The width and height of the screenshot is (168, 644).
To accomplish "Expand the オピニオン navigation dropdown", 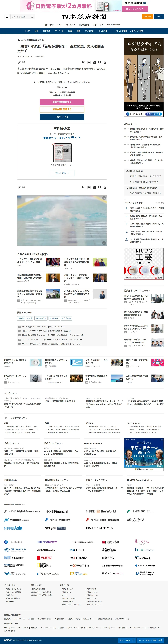I will tap(90, 31).
